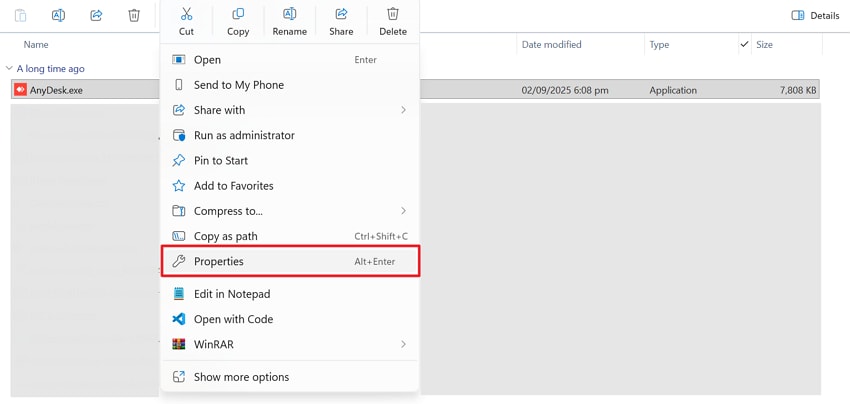Select Pin to Start
850x404 pixels.
290,161
